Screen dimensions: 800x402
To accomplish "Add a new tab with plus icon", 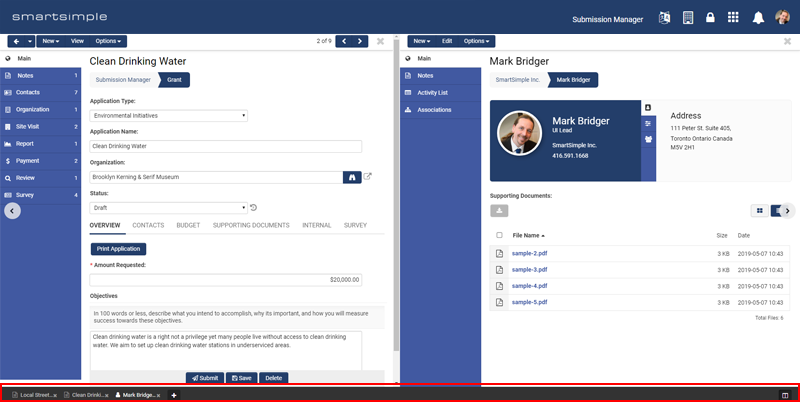I will point(173,395).
